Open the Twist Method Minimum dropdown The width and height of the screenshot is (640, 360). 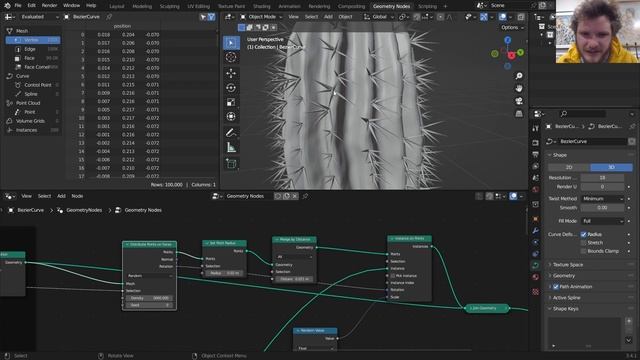pos(602,199)
